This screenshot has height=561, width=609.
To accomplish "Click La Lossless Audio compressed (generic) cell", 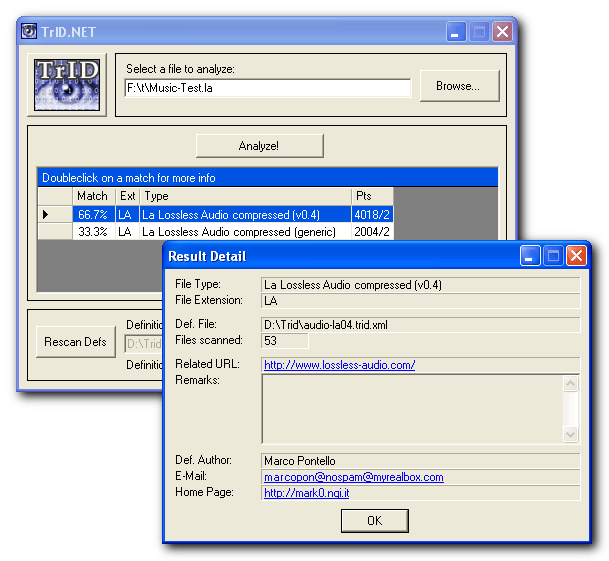I will 245,232.
